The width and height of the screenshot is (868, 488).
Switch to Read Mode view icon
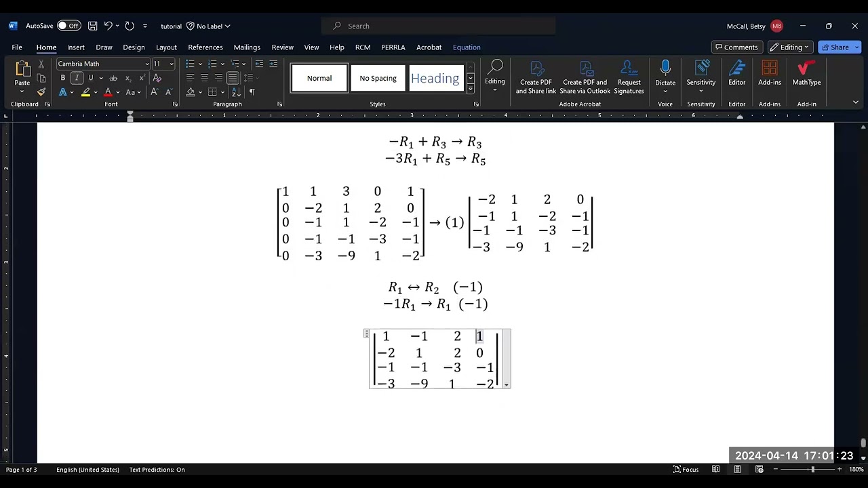click(715, 469)
